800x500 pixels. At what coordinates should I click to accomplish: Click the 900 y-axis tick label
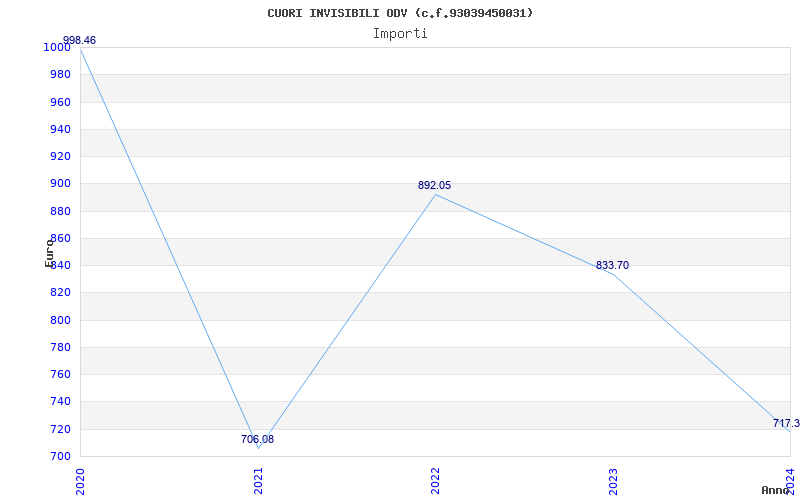pos(59,184)
